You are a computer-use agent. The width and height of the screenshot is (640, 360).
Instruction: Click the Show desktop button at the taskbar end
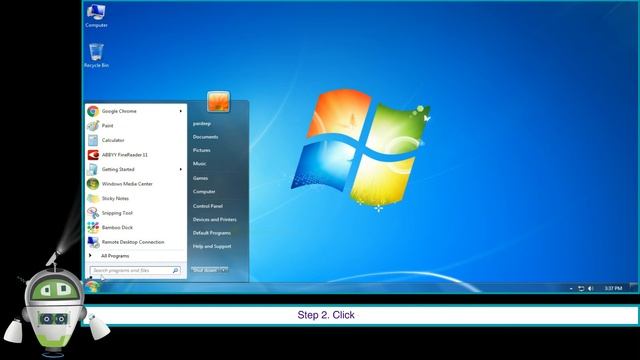pyautogui.click(x=634, y=287)
